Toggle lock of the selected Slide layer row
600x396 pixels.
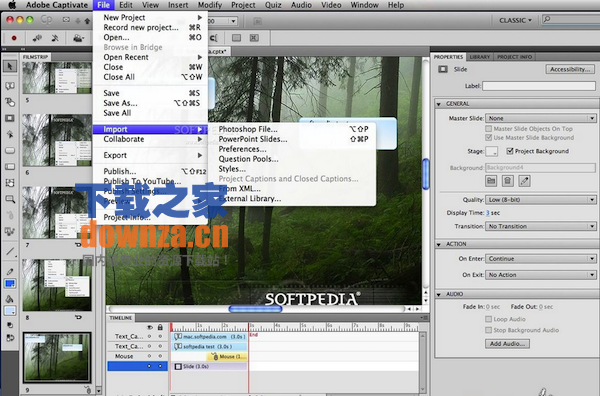(x=160, y=366)
